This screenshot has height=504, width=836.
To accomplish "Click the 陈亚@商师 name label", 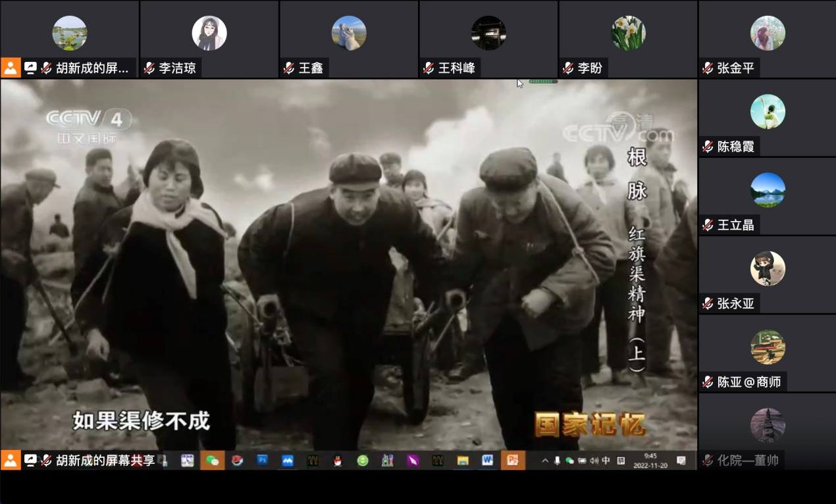I will point(749,382).
